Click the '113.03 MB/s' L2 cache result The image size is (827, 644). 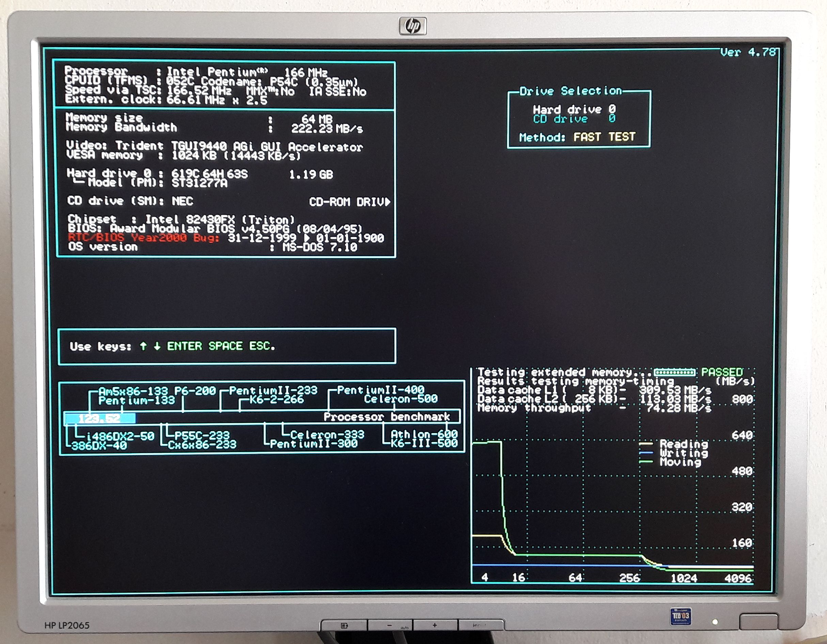675,399
